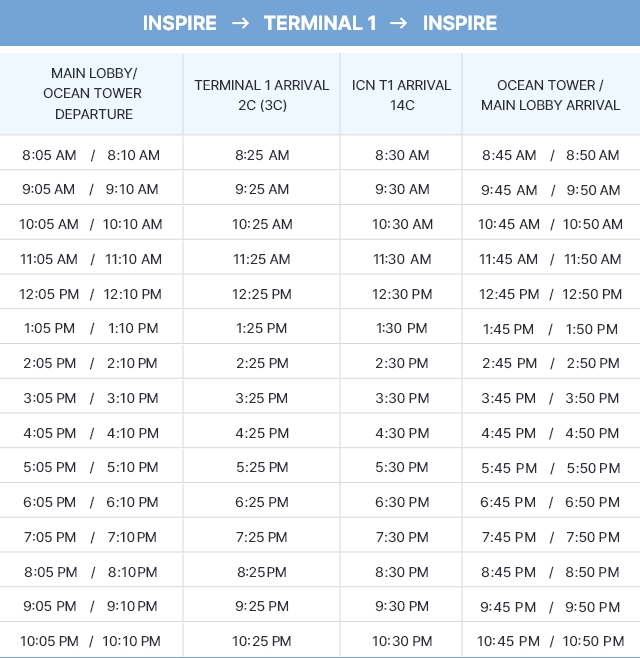Click the 7:45 PM / 7:50 PM arrival cell
This screenshot has width=640, height=658.
(x=550, y=537)
